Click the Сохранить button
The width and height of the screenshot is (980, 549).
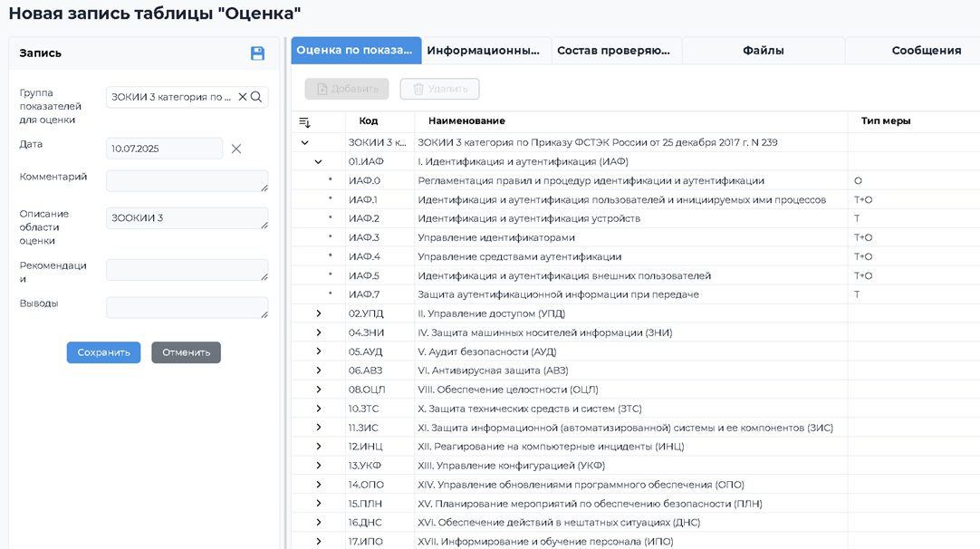[x=104, y=352]
